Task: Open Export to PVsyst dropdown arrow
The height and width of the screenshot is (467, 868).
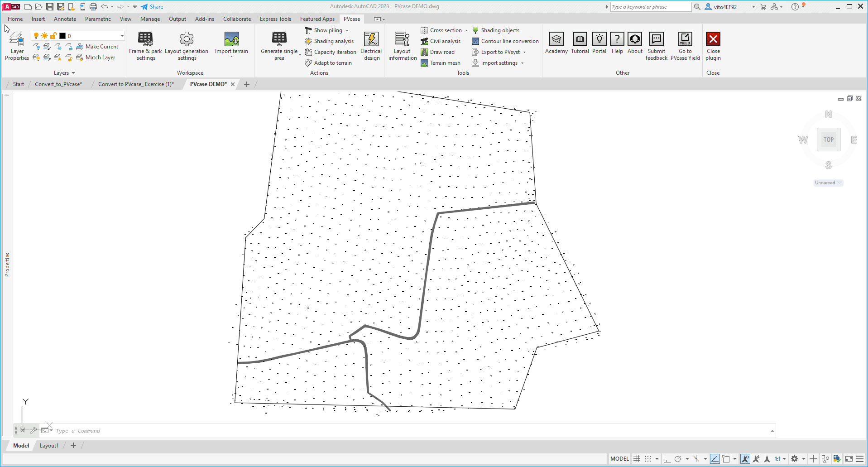Action: click(x=524, y=52)
